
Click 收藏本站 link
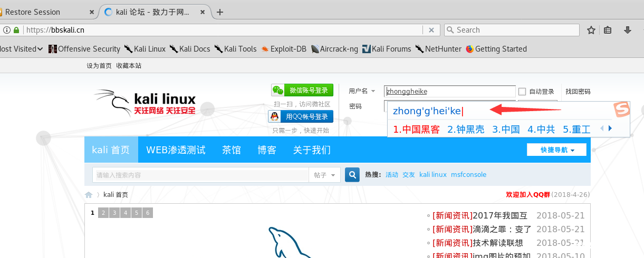[129, 66]
